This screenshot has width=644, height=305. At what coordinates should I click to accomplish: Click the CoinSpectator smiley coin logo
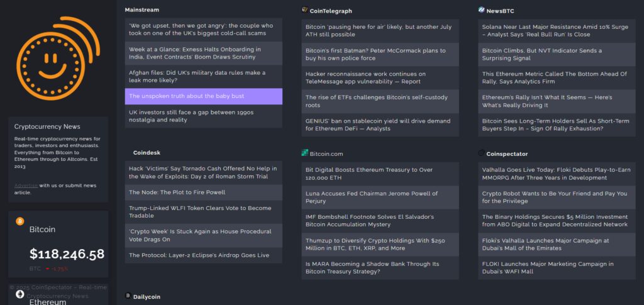pyautogui.click(x=58, y=58)
